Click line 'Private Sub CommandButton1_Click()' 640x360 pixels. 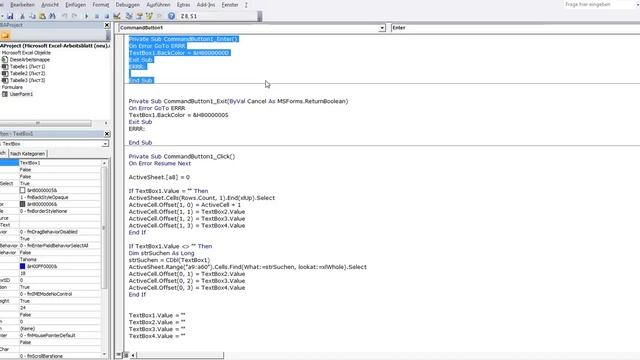pos(182,156)
